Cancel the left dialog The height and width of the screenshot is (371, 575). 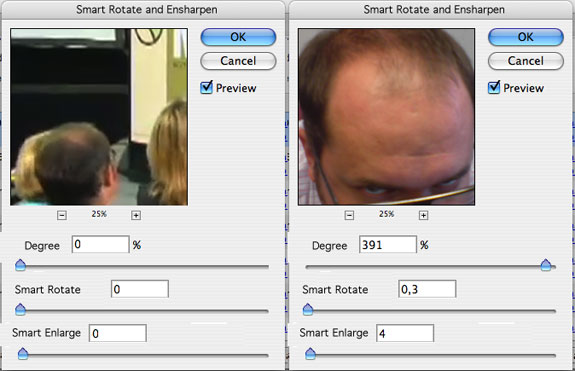click(x=238, y=61)
